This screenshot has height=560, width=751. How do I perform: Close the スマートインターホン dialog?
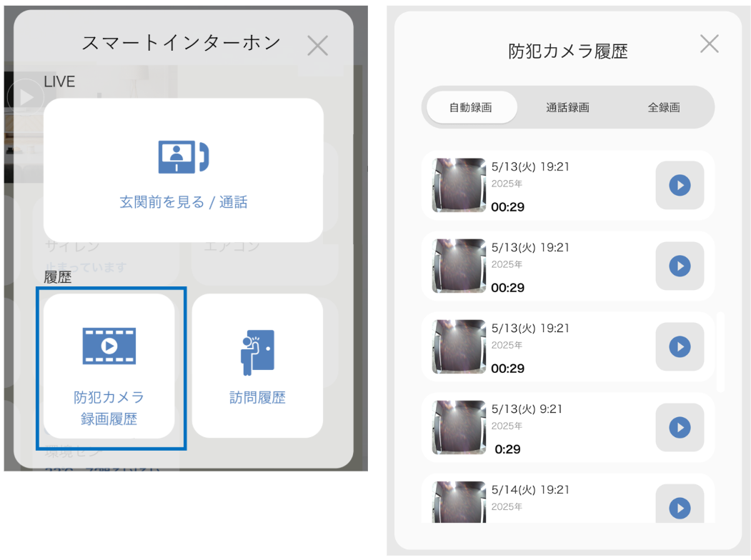[317, 46]
